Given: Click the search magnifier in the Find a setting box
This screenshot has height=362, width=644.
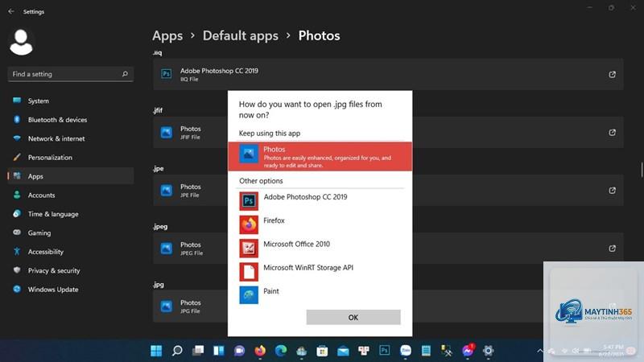Looking at the screenshot, I should [x=125, y=74].
